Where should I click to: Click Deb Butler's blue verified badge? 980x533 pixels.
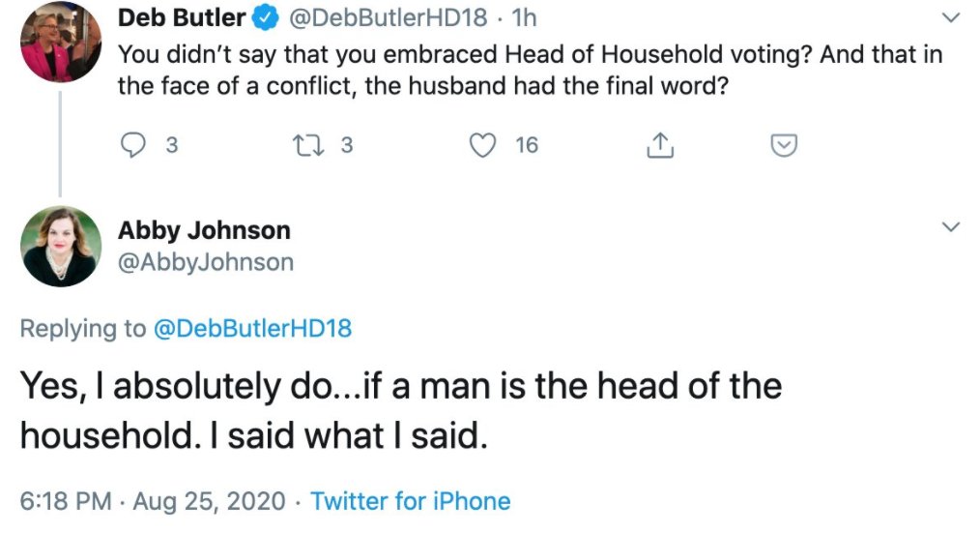tap(266, 17)
